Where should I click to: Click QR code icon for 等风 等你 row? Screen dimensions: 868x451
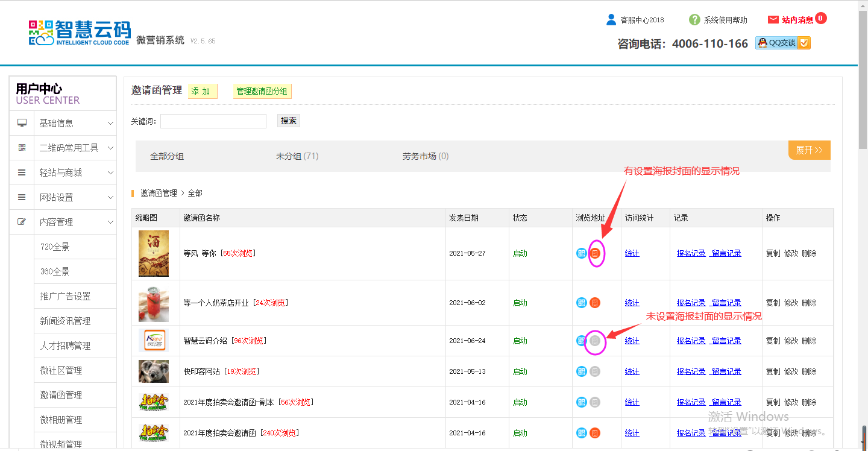click(581, 253)
